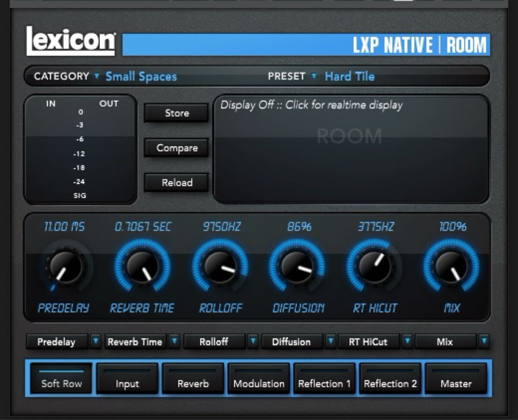Image resolution: width=518 pixels, height=420 pixels.
Task: Click the DIFFUSION knob label
Action: (x=298, y=308)
